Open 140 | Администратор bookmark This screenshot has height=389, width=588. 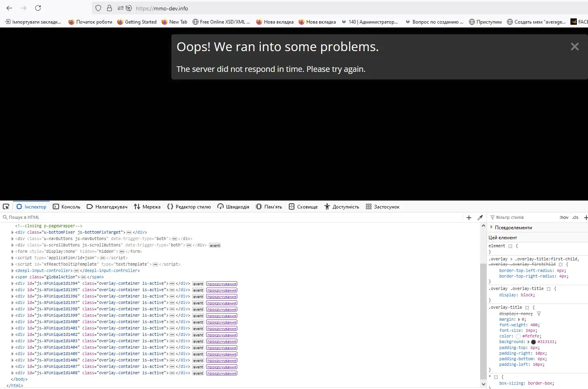tap(369, 22)
